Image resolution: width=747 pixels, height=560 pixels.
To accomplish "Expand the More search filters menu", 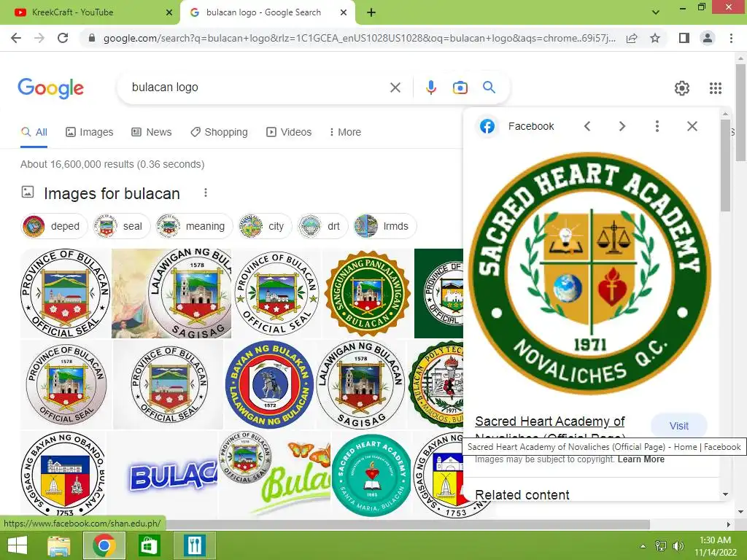I will (x=345, y=133).
